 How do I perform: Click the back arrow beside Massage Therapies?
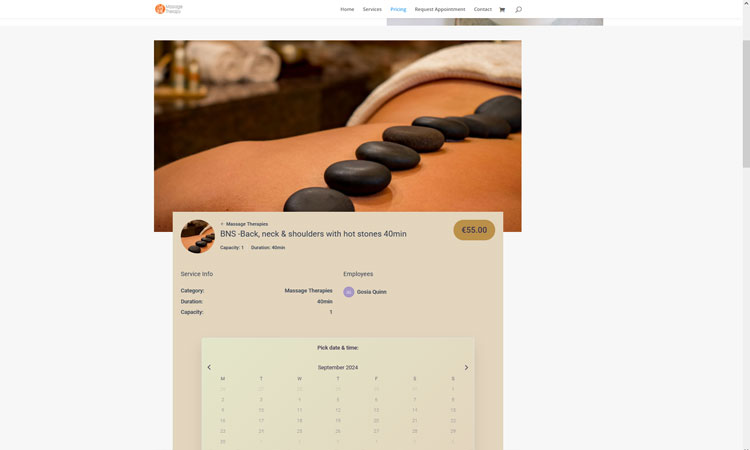click(x=222, y=224)
